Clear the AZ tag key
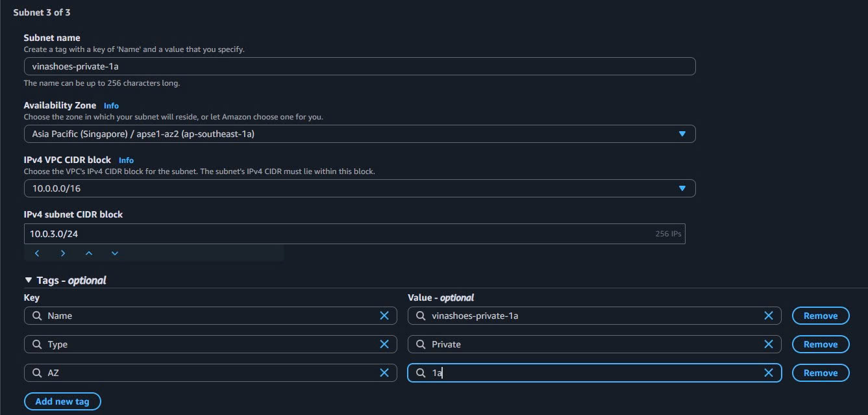868x415 pixels. click(384, 373)
